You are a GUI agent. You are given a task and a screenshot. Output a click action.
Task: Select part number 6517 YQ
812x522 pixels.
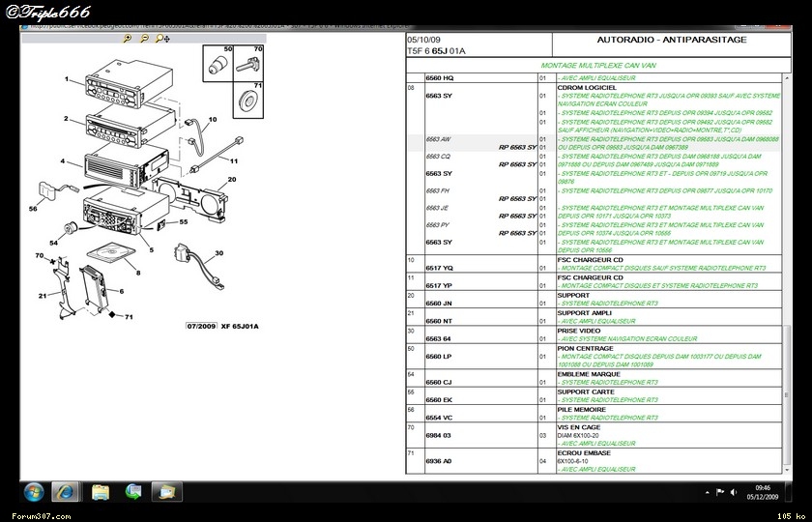(439, 269)
